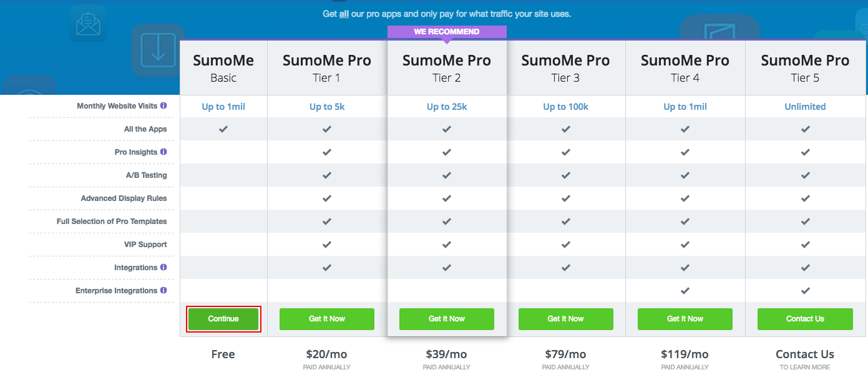Click info icon beside Monthly Website Visits

pyautogui.click(x=163, y=106)
